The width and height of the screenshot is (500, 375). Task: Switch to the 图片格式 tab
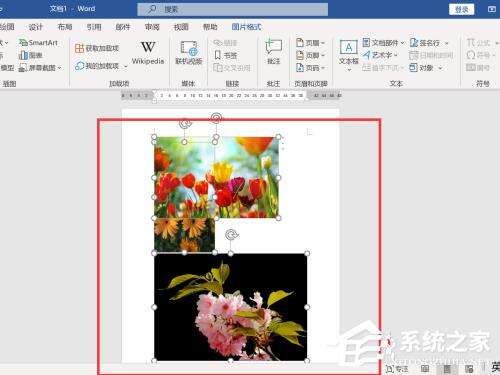pos(246,27)
